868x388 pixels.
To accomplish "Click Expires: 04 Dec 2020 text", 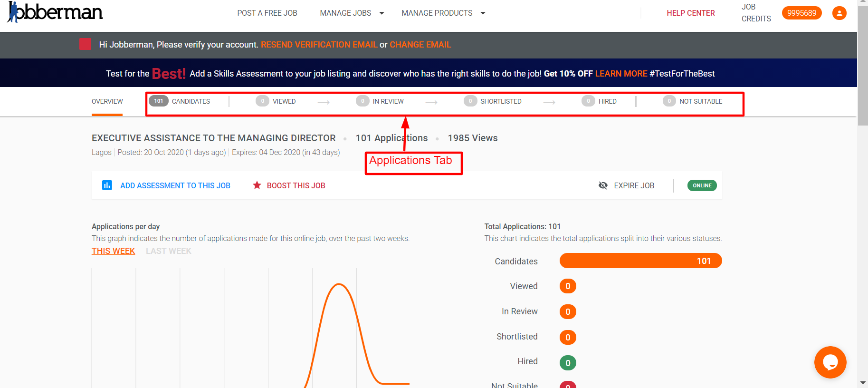I will [x=286, y=152].
